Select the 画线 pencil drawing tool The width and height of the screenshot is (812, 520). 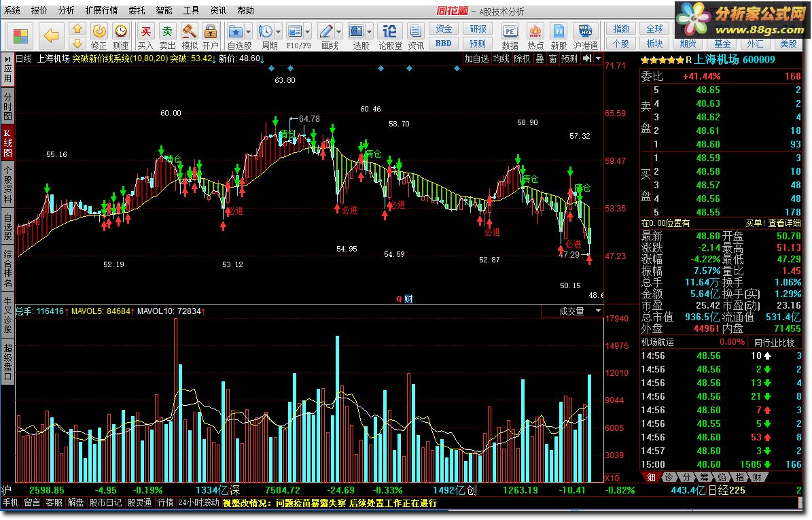tap(326, 31)
